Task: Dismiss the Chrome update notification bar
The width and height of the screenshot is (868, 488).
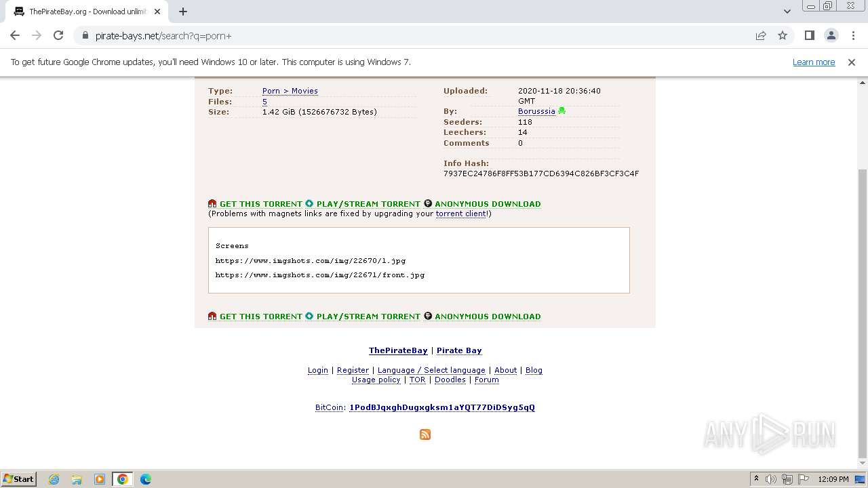Action: [852, 62]
